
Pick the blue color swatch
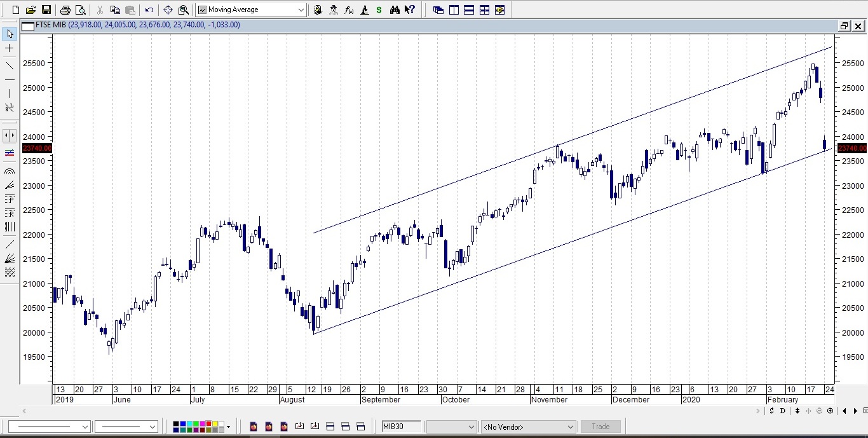click(182, 424)
